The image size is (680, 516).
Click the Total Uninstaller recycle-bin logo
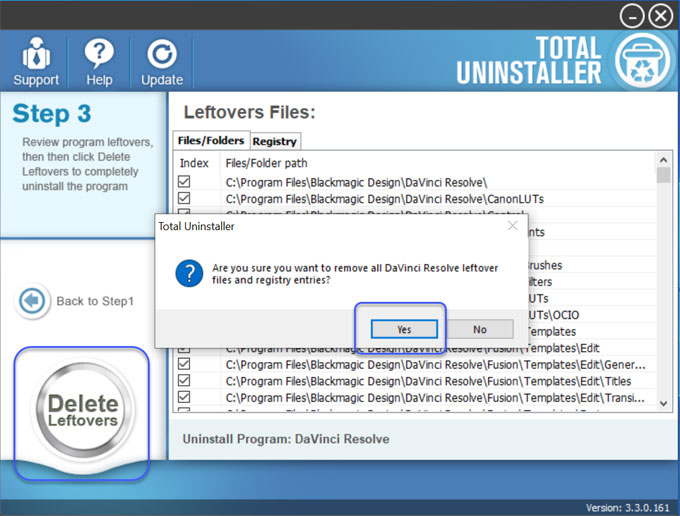coord(643,60)
